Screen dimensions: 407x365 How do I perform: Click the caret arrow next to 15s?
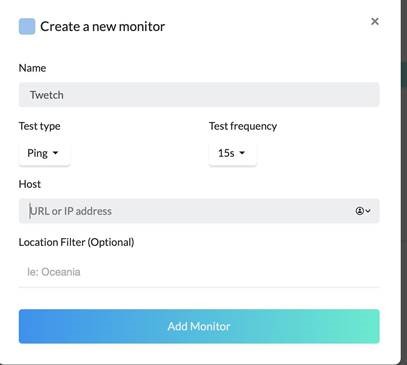point(242,153)
